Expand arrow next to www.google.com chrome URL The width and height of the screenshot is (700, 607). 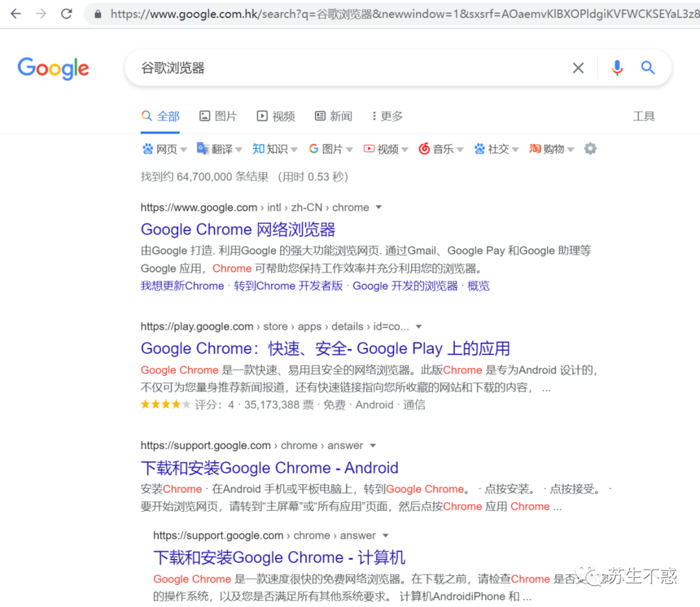pos(379,207)
